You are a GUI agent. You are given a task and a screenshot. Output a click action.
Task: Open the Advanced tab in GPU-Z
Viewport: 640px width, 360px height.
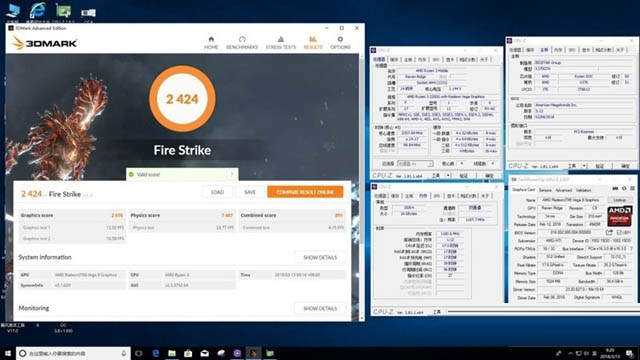[x=563, y=190]
